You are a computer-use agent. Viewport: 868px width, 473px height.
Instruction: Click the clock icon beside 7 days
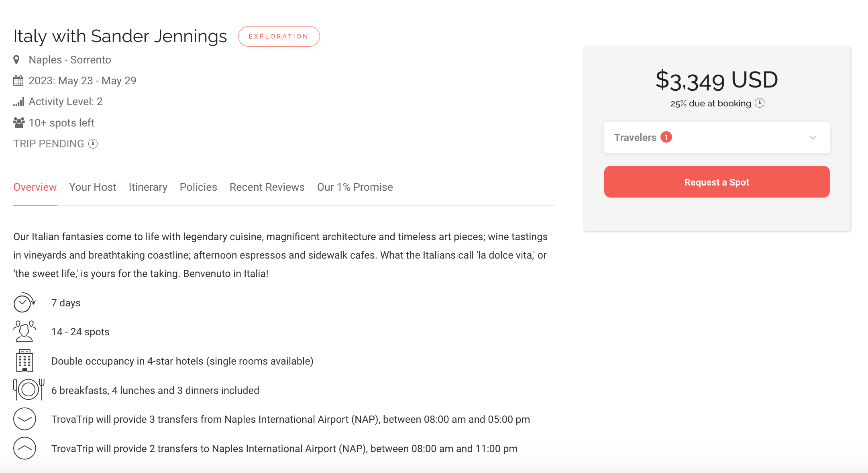[x=24, y=302]
